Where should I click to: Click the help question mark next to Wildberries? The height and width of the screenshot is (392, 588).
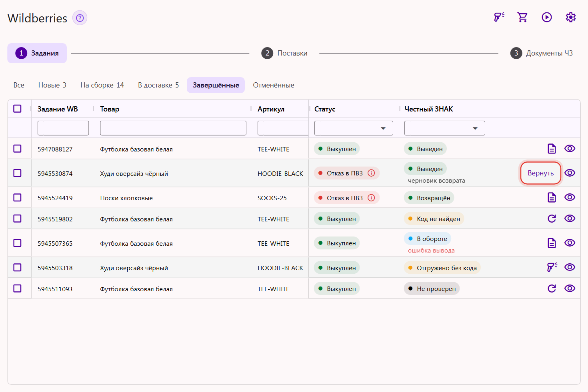(80, 18)
